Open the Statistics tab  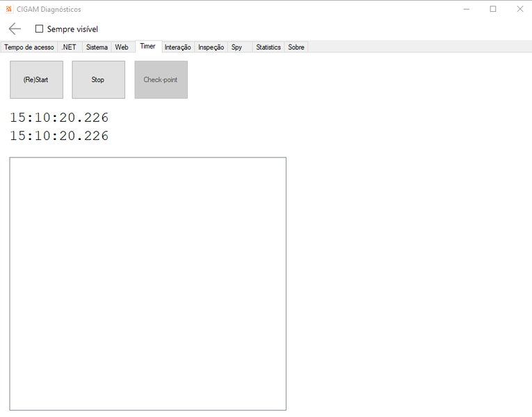(x=268, y=47)
